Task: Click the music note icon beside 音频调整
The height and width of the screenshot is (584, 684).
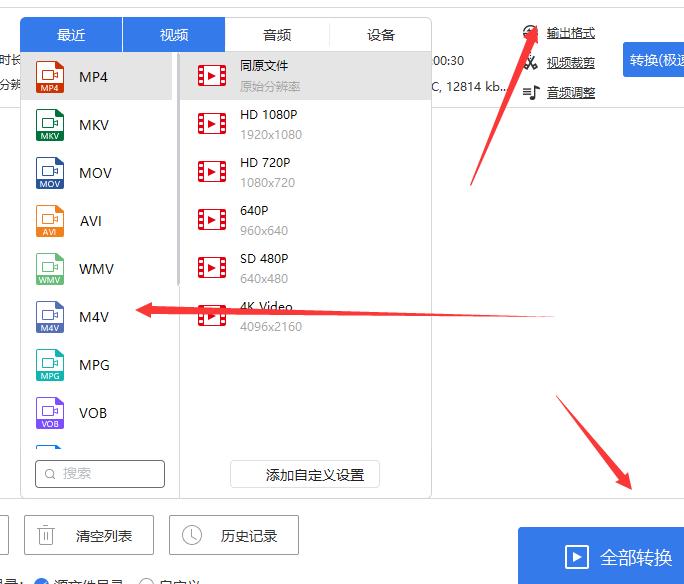Action: point(531,92)
